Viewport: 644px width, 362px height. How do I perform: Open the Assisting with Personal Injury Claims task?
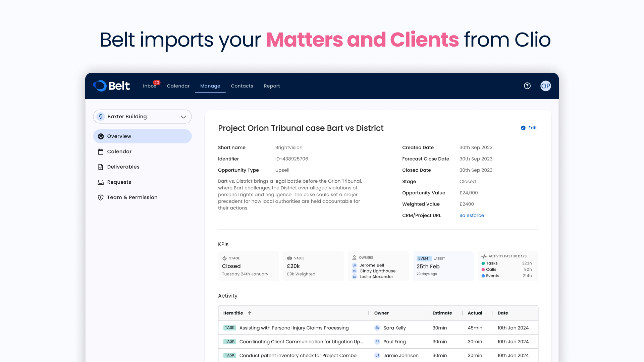point(294,328)
